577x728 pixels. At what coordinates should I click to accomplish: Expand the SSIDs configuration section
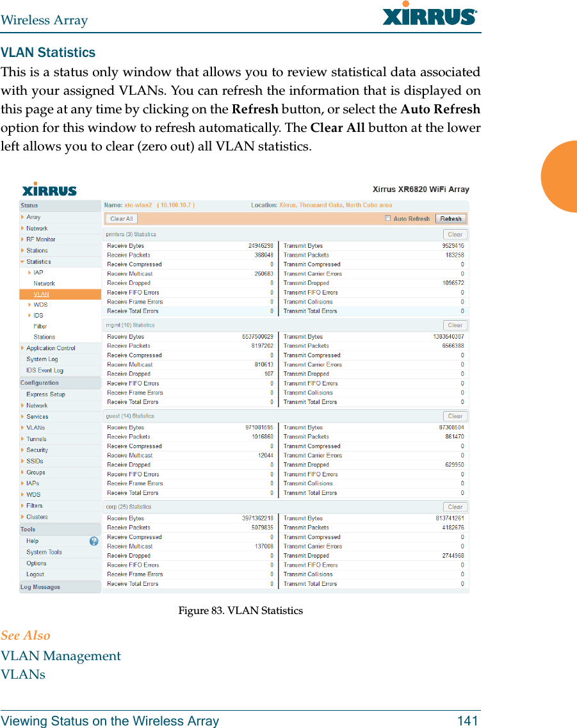coord(35,460)
